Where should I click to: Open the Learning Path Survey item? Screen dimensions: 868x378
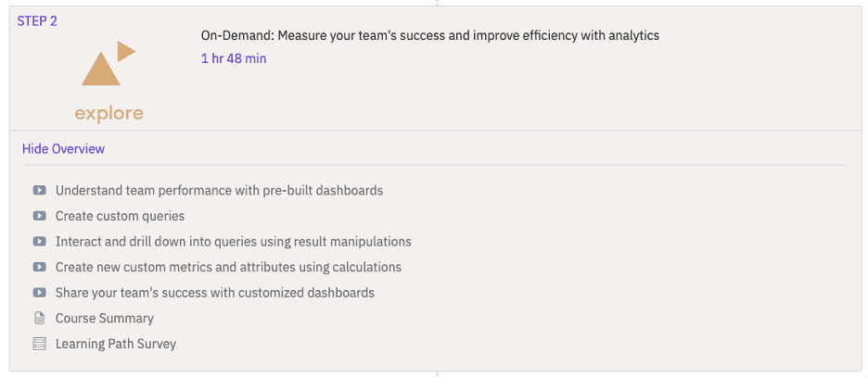click(115, 344)
